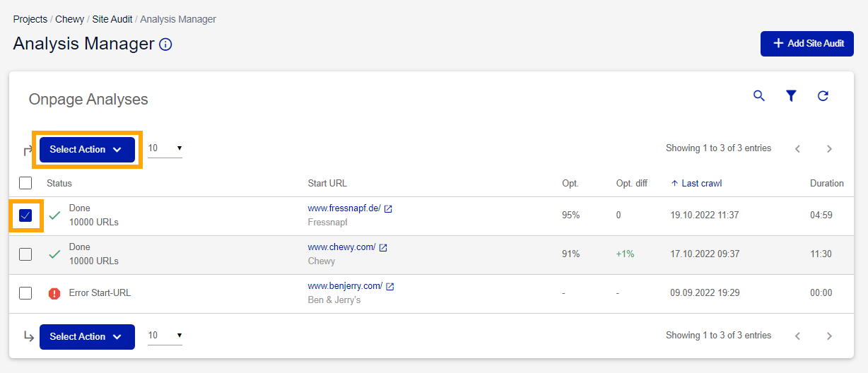Screen dimensions: 868x373
Task: Sort by the Duration column header
Action: pos(827,183)
